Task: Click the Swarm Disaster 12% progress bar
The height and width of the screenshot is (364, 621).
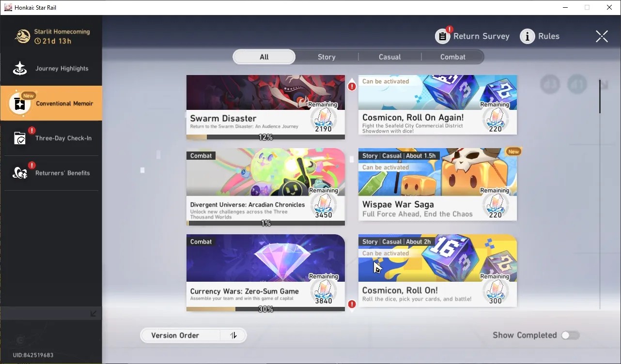Action: pos(265,137)
